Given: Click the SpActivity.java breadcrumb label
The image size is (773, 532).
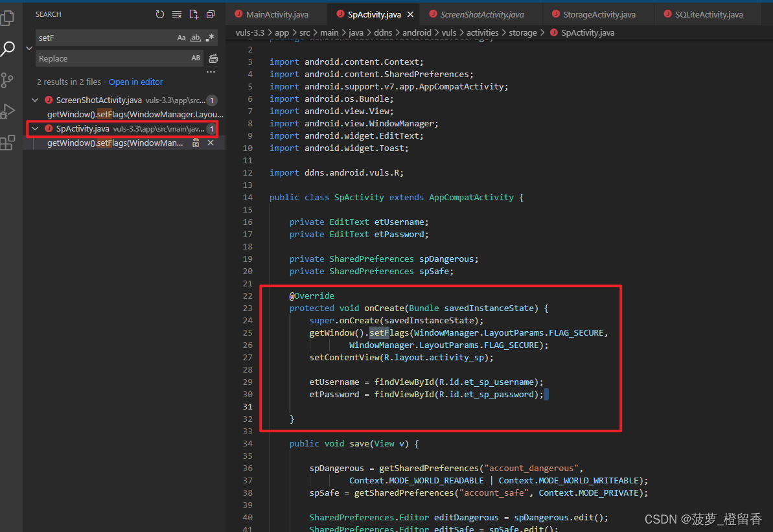Looking at the screenshot, I should coord(588,32).
